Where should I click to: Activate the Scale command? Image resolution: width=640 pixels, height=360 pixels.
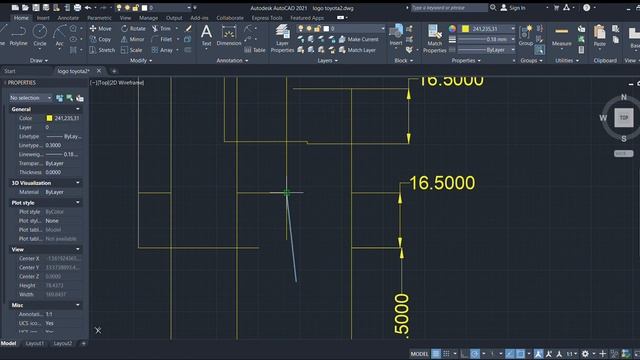(131, 50)
